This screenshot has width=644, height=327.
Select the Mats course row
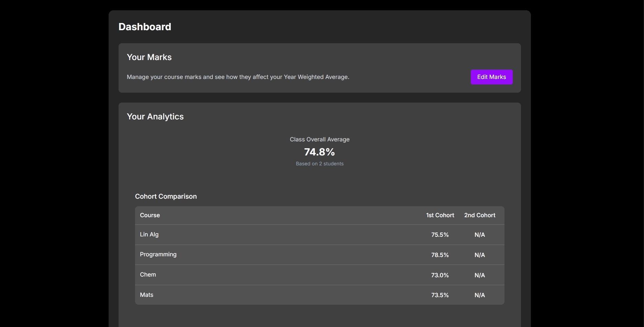click(x=320, y=295)
